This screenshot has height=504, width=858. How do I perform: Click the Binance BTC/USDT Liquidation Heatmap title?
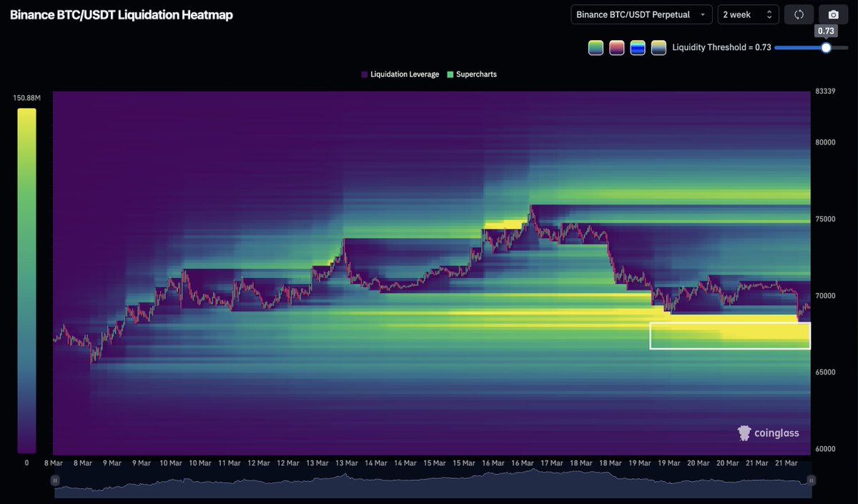click(120, 14)
